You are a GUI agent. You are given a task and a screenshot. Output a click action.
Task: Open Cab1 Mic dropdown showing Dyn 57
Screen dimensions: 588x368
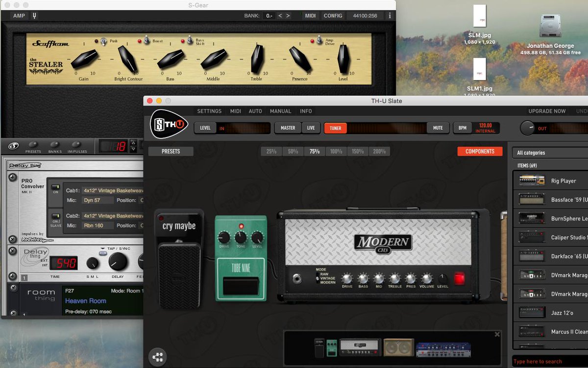(x=98, y=200)
